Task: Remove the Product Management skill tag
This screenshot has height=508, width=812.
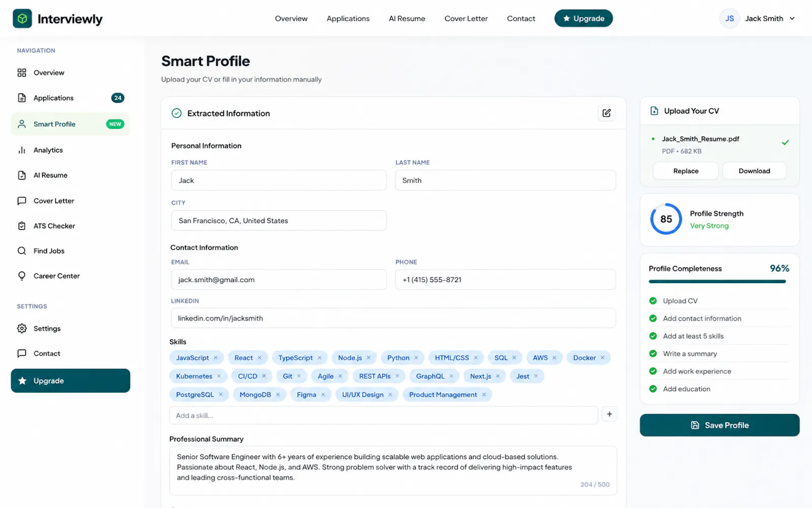Action: 484,395
